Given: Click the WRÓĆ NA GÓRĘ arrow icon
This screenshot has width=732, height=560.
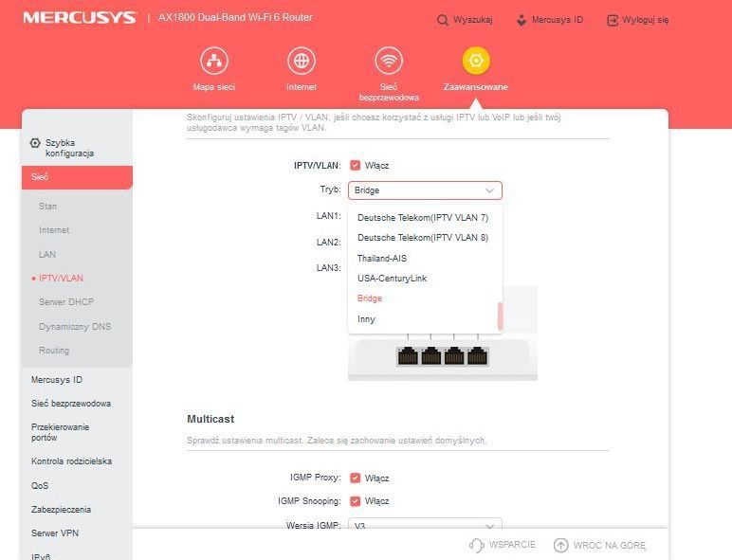Looking at the screenshot, I should point(560,545).
